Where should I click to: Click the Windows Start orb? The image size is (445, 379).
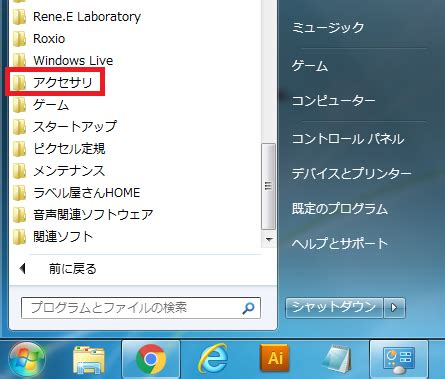27,360
